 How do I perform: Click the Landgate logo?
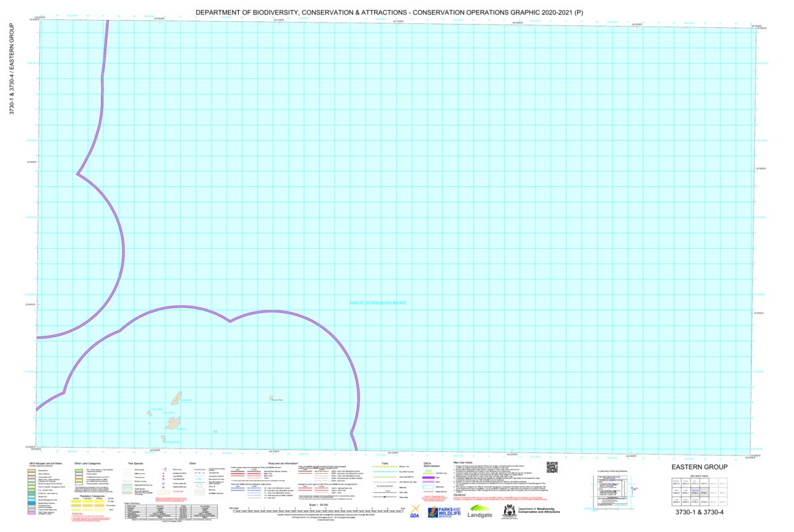click(x=480, y=511)
